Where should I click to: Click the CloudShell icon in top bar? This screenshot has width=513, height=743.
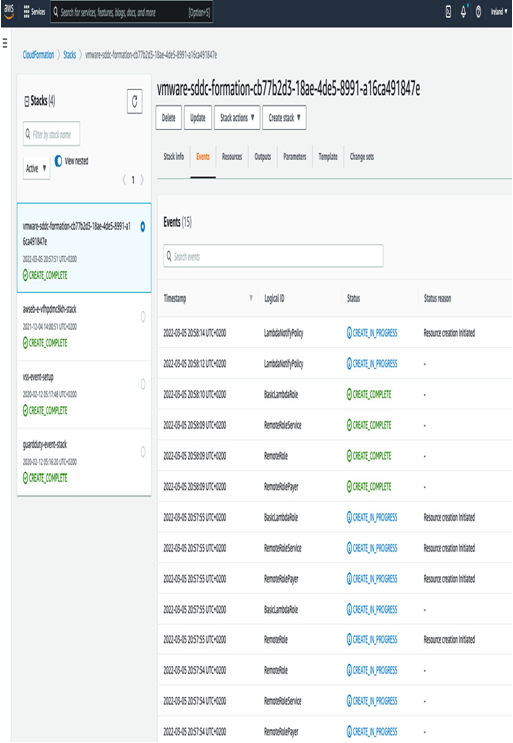coord(448,12)
